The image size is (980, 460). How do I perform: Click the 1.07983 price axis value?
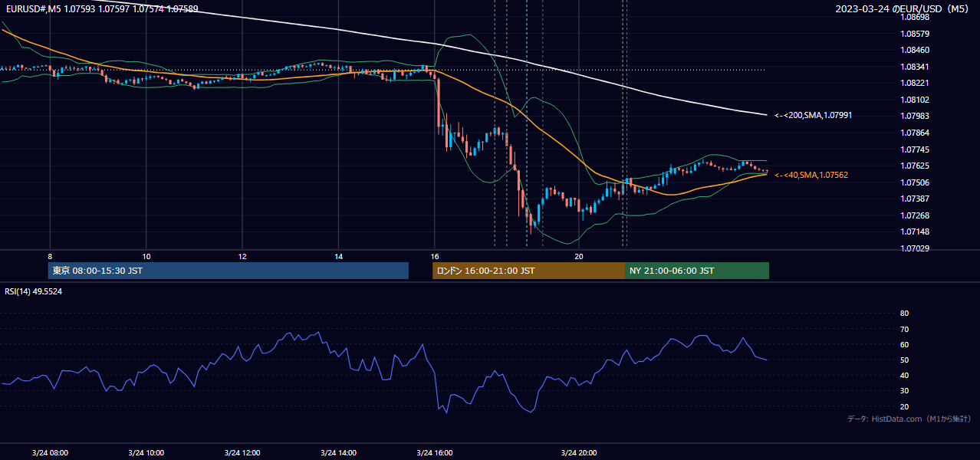tap(915, 116)
